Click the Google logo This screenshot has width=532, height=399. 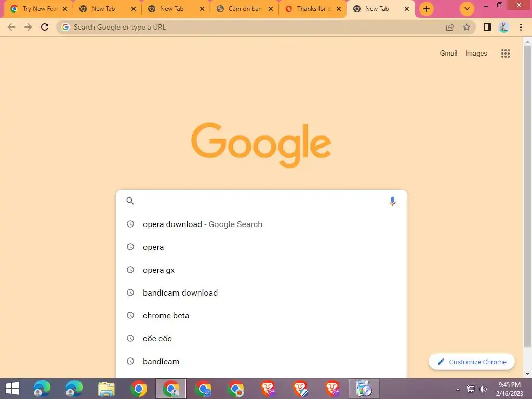click(x=261, y=145)
